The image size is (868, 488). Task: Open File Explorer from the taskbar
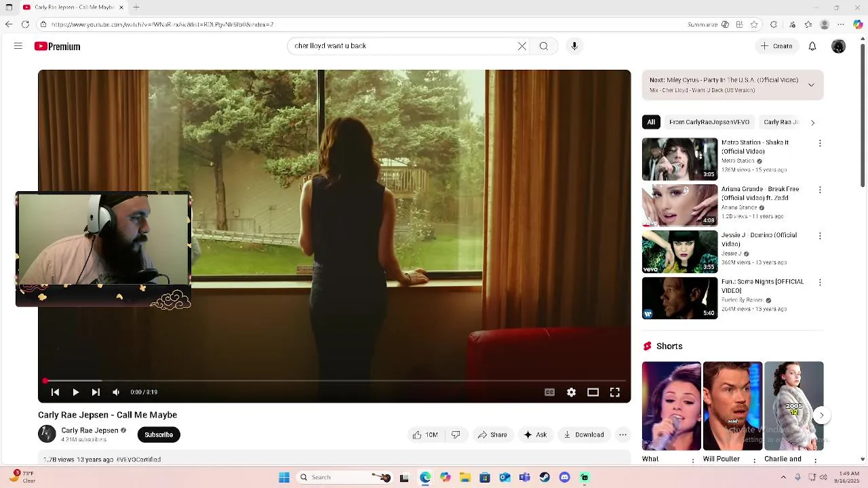pos(465,477)
